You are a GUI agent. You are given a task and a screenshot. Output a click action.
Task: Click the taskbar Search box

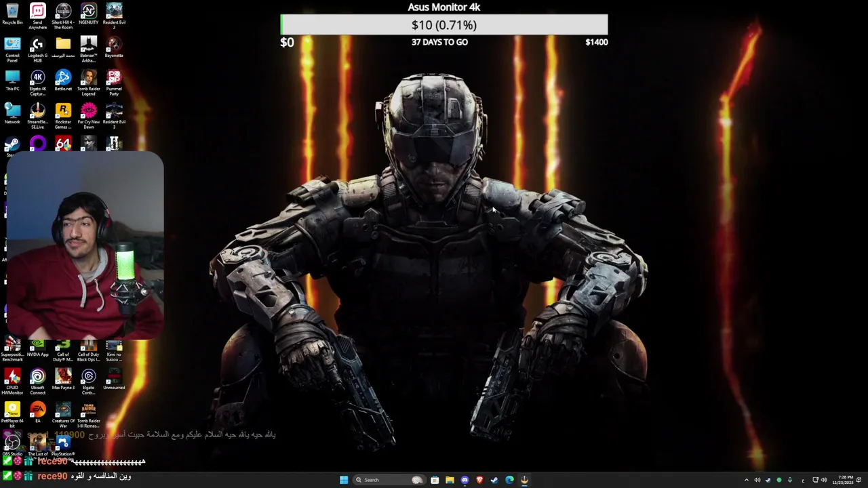pyautogui.click(x=389, y=480)
